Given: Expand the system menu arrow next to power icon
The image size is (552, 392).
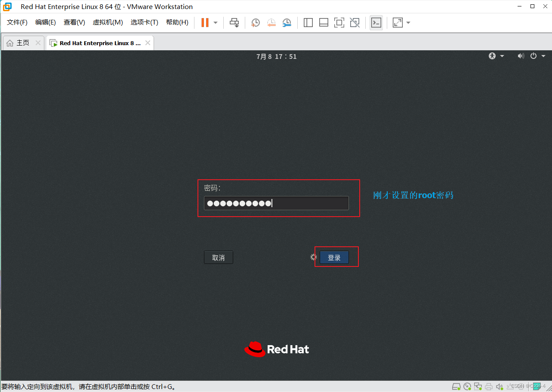Looking at the screenshot, I should click(543, 56).
